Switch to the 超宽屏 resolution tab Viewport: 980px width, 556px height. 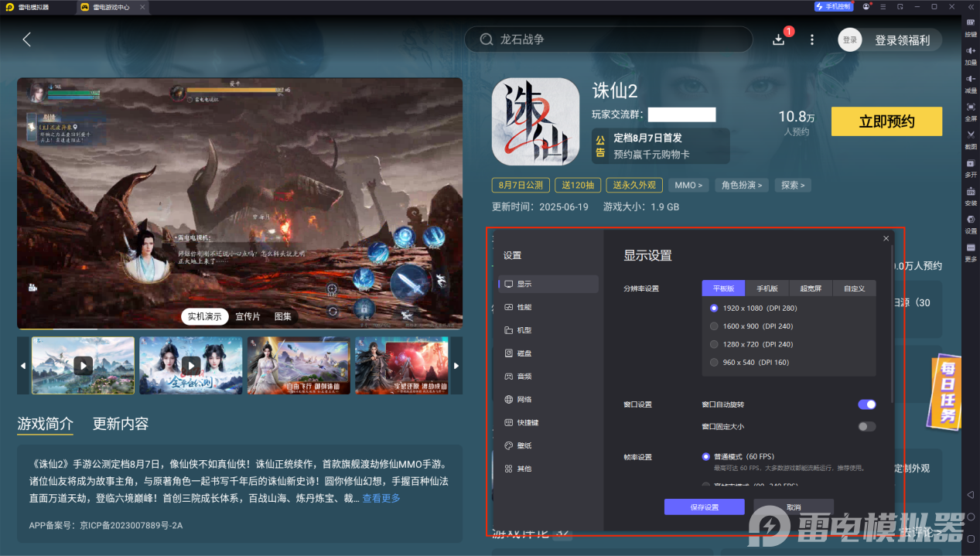tap(811, 288)
